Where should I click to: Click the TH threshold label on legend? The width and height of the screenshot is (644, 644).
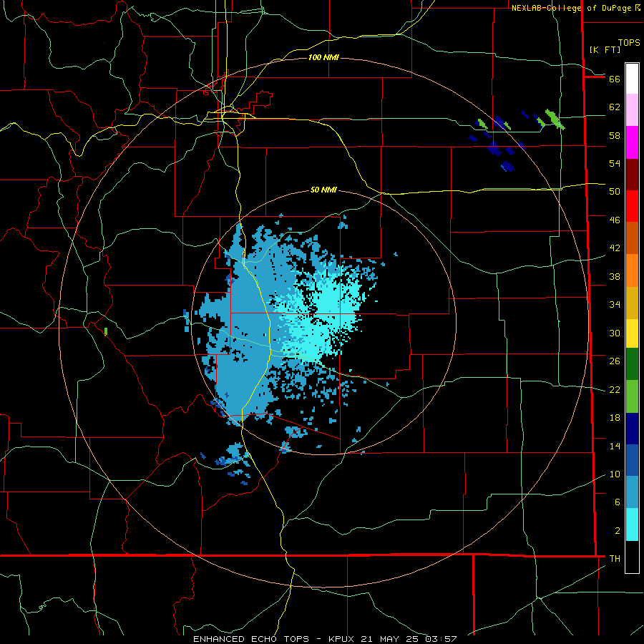tap(615, 559)
